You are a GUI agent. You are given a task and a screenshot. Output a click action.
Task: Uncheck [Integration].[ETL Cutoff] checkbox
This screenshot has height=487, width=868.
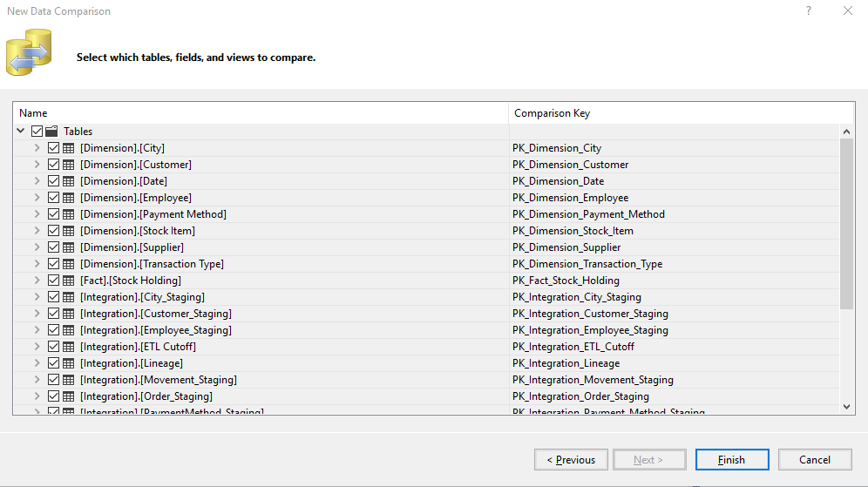point(53,347)
